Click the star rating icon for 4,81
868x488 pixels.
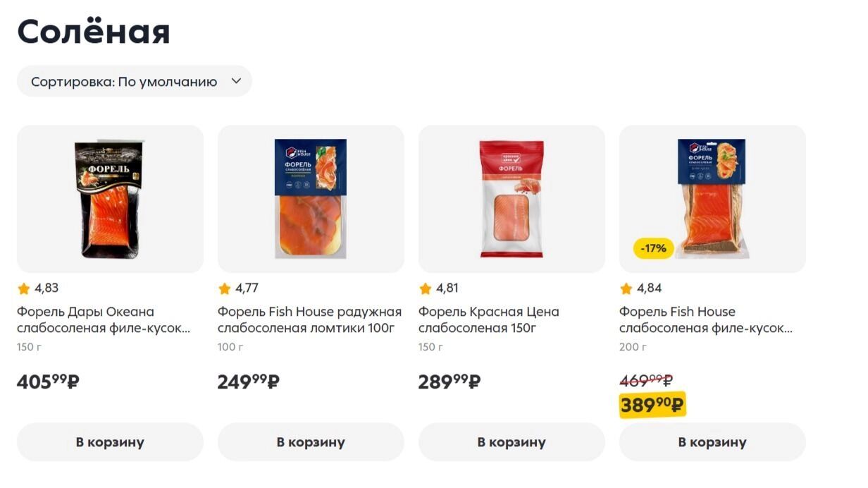tap(426, 288)
